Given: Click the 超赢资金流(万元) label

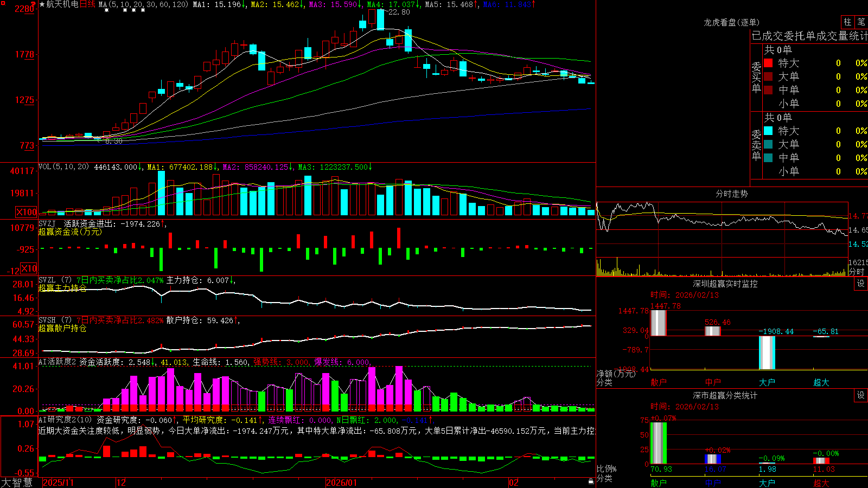Looking at the screenshot, I should [x=70, y=232].
